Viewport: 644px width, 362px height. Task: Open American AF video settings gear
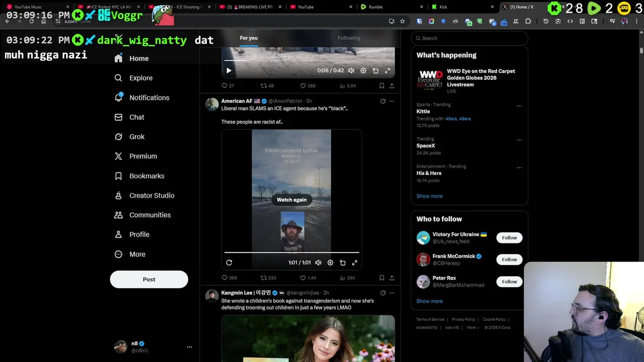click(x=331, y=262)
